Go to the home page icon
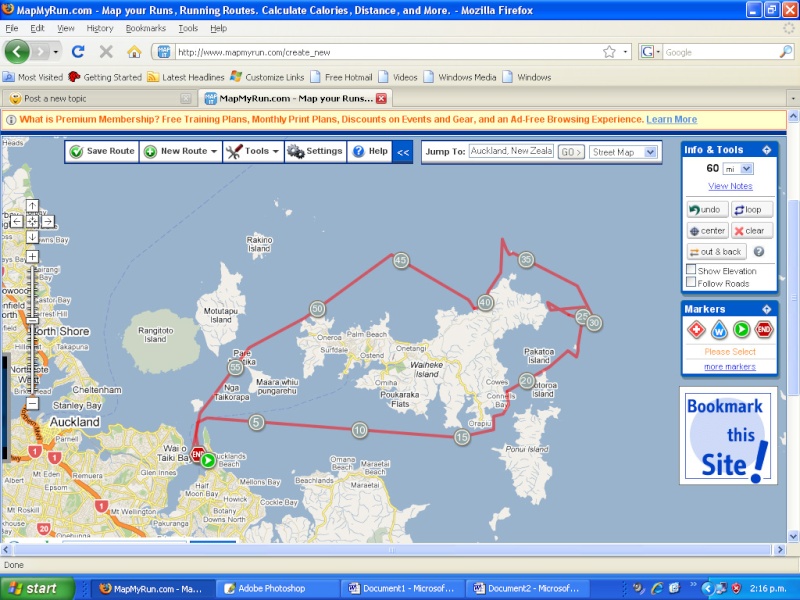The width and height of the screenshot is (800, 600). tap(134, 52)
